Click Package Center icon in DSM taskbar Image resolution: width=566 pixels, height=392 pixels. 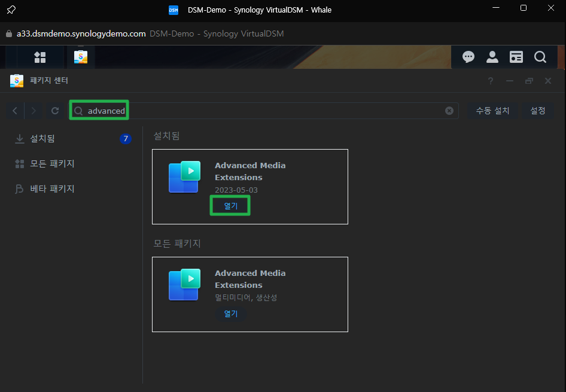81,57
